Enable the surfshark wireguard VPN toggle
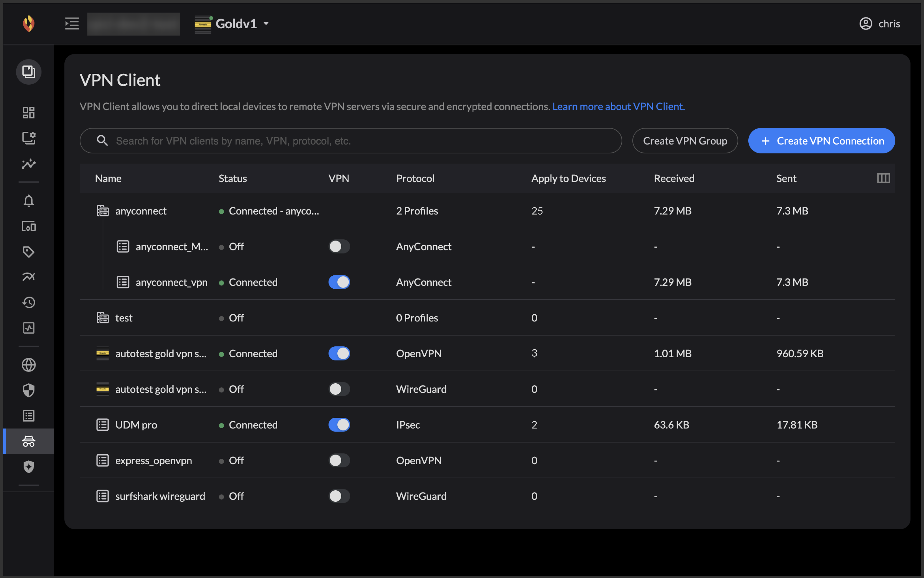This screenshot has height=578, width=924. pos(339,496)
